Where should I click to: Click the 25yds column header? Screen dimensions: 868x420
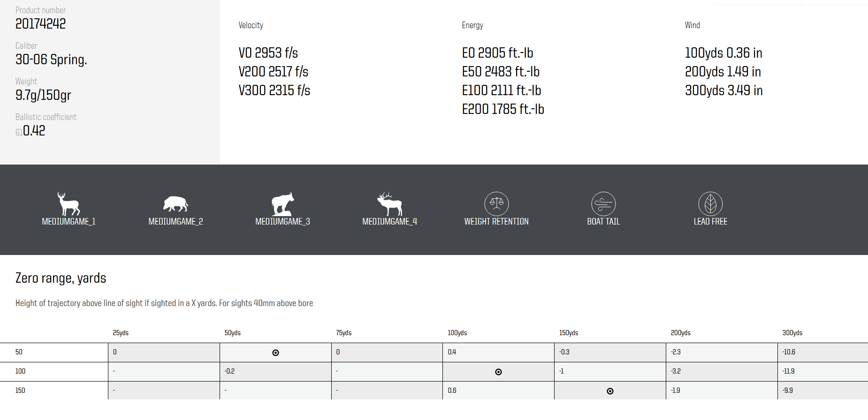coord(121,333)
